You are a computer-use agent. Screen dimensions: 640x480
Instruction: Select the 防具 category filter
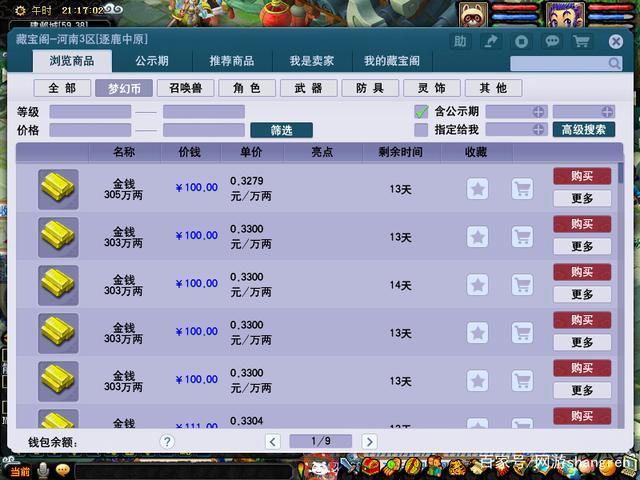[x=370, y=88]
